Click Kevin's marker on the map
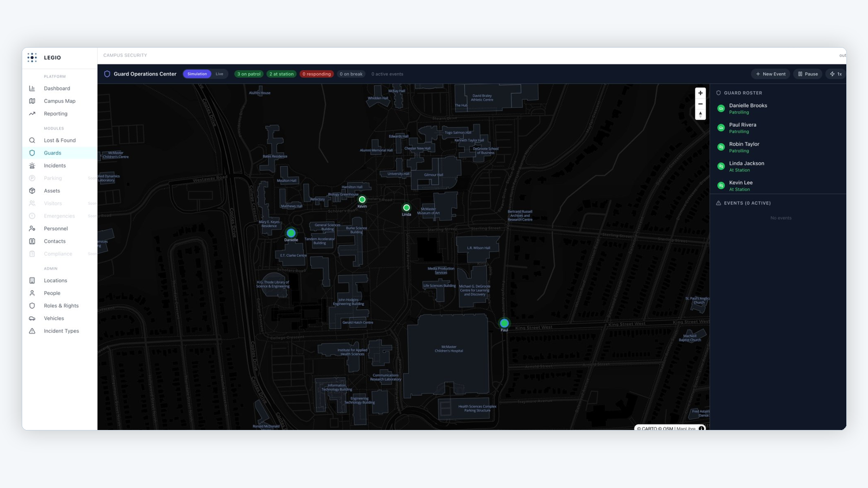The width and height of the screenshot is (868, 488). tap(362, 200)
